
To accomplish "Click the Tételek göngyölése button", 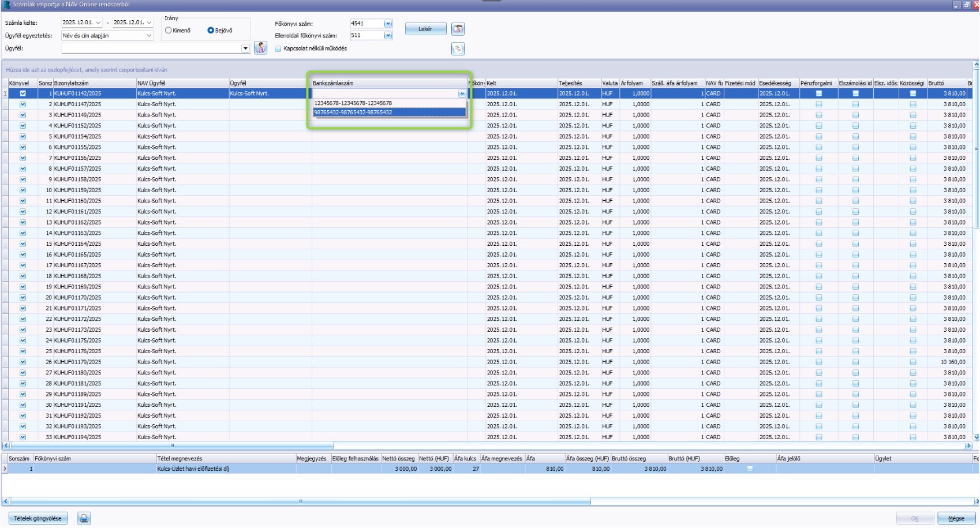I will tap(38, 518).
